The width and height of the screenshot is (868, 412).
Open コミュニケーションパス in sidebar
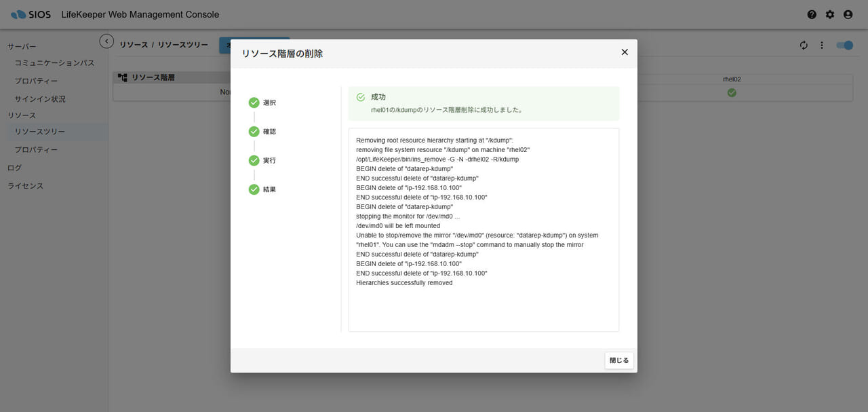54,63
